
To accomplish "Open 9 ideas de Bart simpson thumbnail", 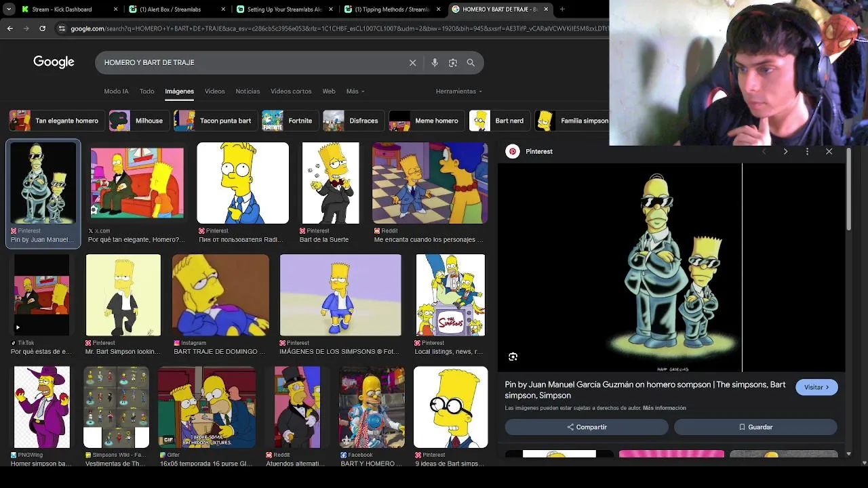I will click(451, 407).
